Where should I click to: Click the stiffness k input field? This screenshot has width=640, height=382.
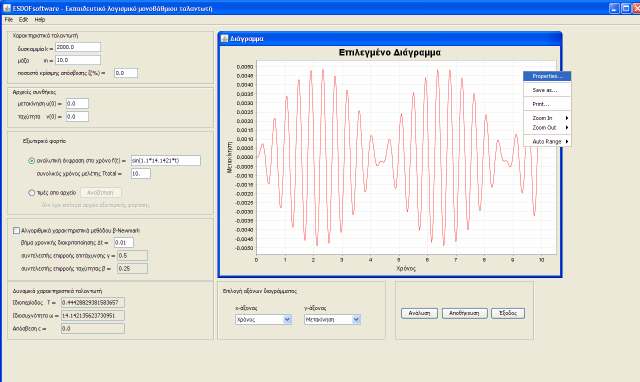point(78,47)
